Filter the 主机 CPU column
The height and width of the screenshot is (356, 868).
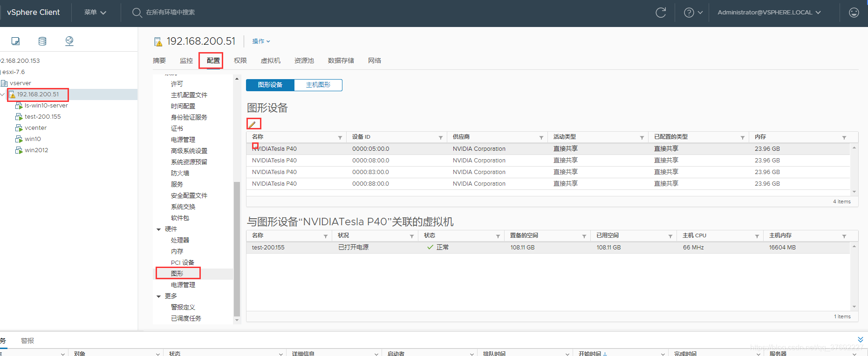(757, 236)
